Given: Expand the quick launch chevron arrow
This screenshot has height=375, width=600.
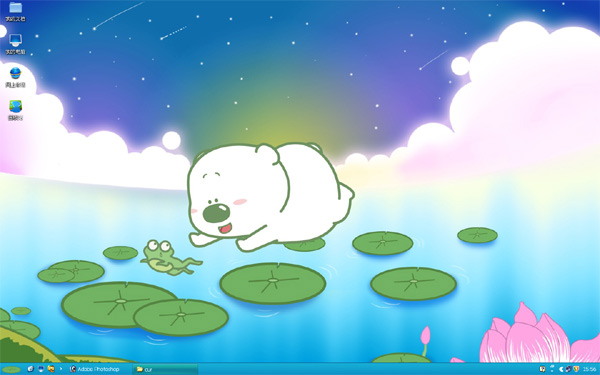Looking at the screenshot, I should pyautogui.click(x=61, y=369).
